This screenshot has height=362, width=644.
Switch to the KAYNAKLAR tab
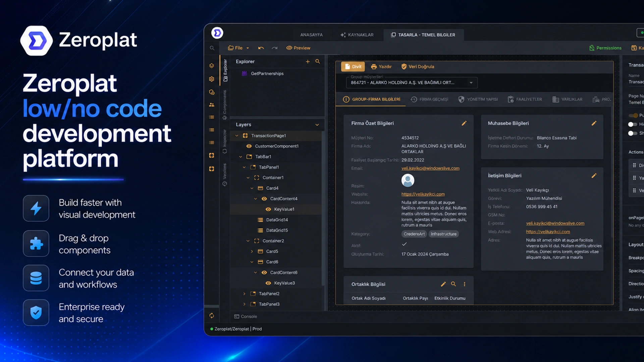357,35
